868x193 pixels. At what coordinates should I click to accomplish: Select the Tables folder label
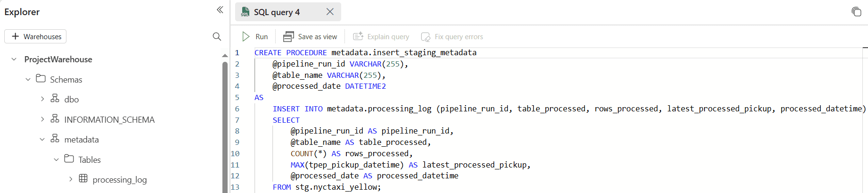90,160
